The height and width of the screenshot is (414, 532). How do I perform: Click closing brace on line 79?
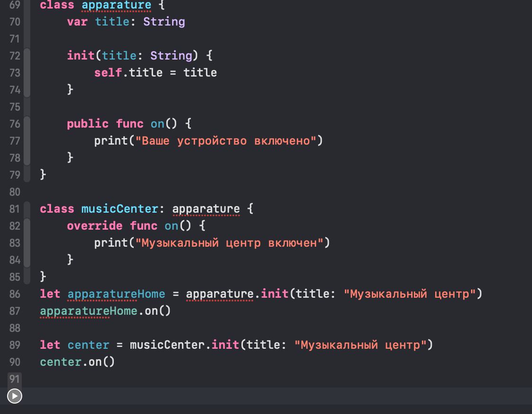click(x=43, y=174)
